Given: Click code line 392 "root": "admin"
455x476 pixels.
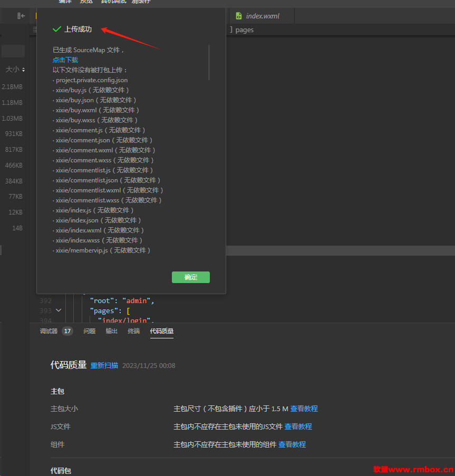Looking at the screenshot, I should (x=122, y=301).
